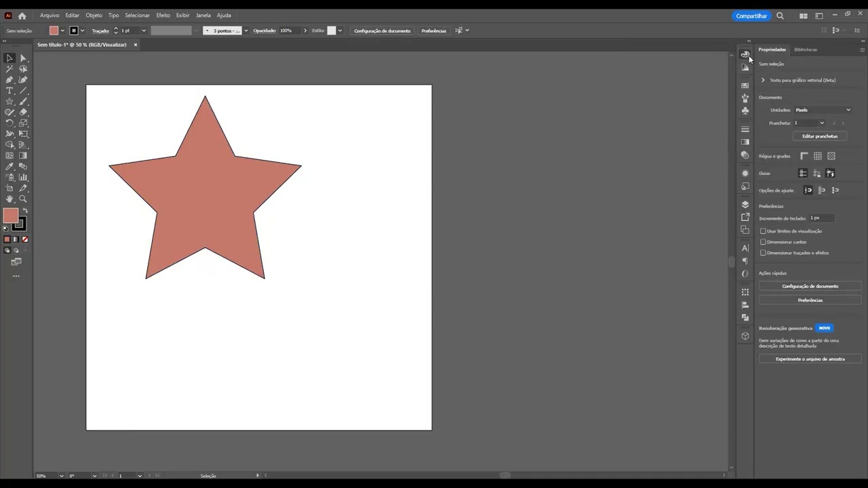This screenshot has height=488, width=868.
Task: Select the Blend tool
Action: (x=23, y=167)
